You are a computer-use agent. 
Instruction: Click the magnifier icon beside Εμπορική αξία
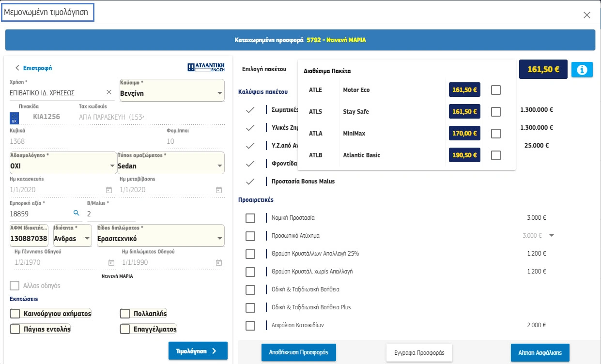pyautogui.click(x=76, y=213)
